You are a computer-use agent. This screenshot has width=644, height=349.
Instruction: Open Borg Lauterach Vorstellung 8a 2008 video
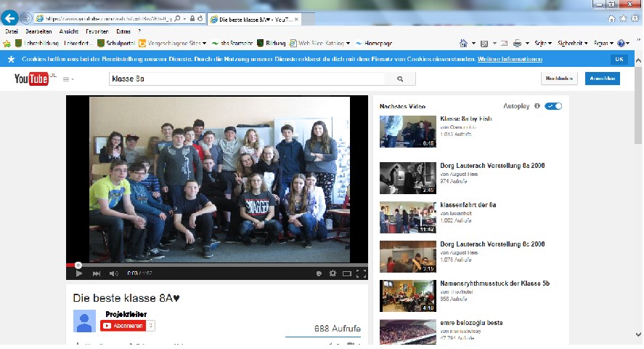[x=492, y=166]
